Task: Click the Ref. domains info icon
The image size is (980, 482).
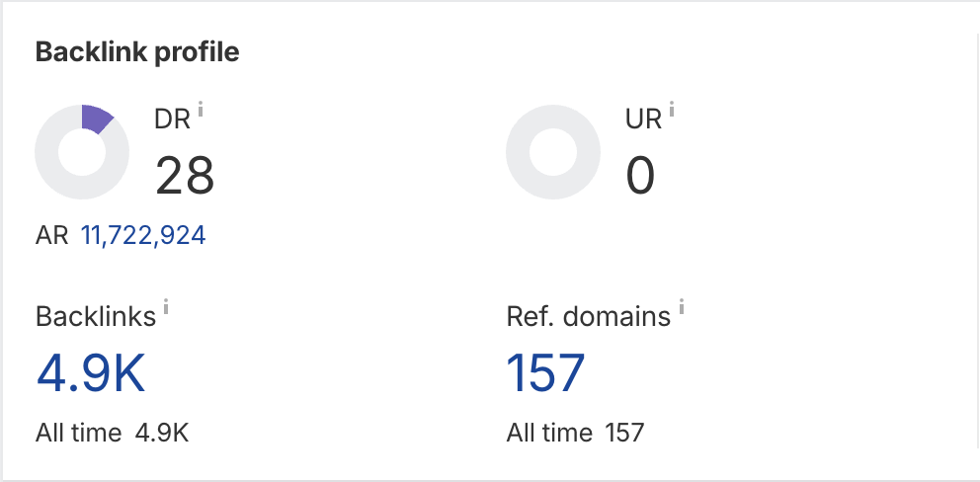Action: point(682,308)
